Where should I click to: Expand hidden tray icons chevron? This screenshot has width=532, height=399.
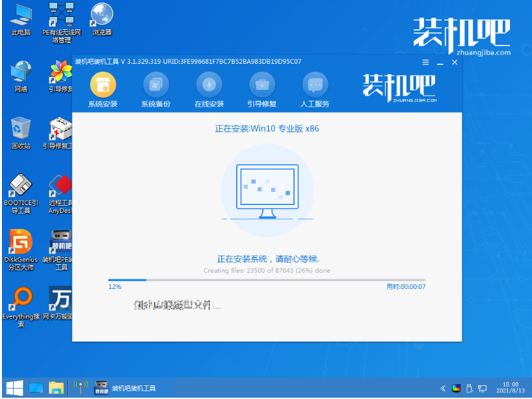[443, 388]
